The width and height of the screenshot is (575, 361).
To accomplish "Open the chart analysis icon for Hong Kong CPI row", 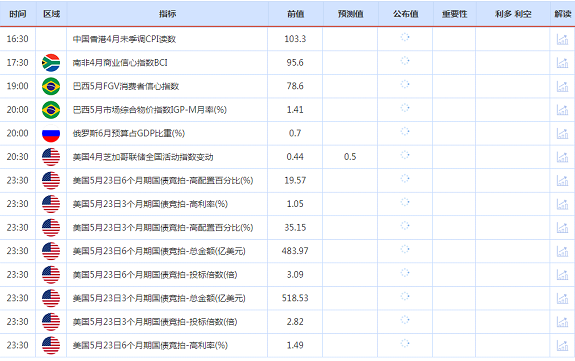I will point(562,39).
